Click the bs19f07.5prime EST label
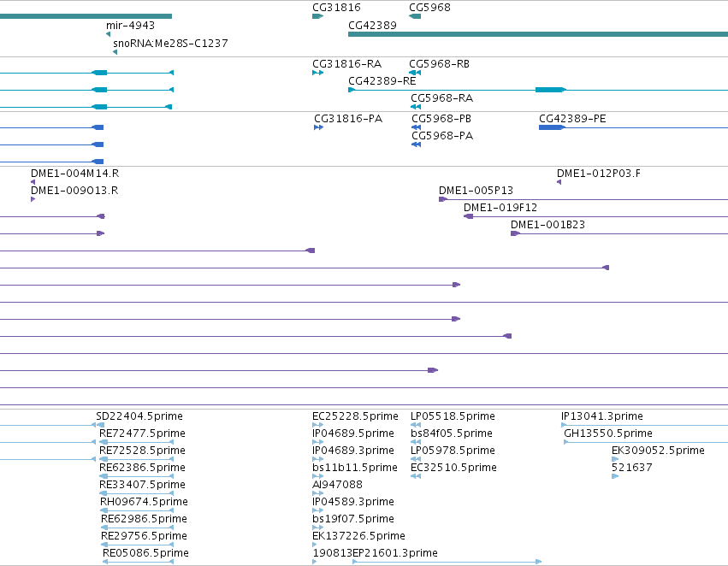This screenshot has width=728, height=566. [353, 519]
